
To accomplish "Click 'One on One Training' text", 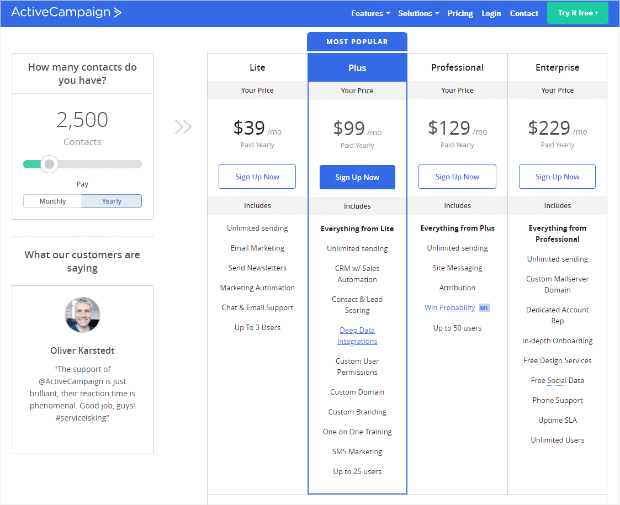I will pos(357,432).
